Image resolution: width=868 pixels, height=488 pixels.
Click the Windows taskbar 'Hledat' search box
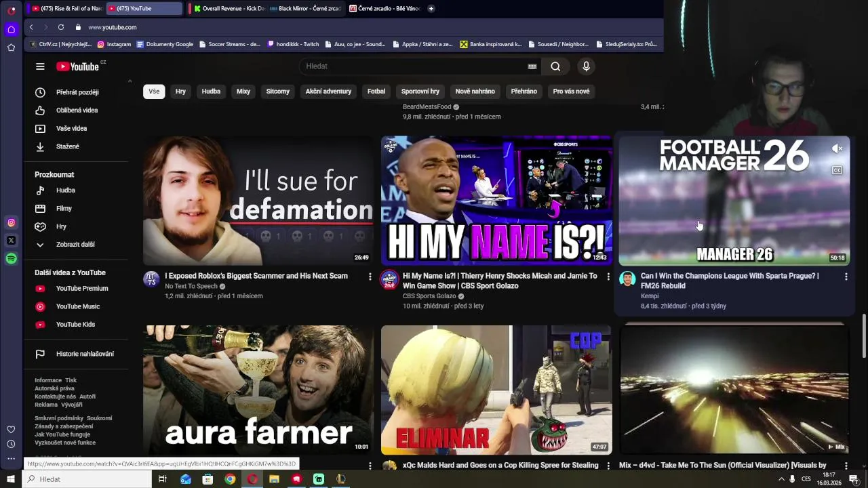[x=87, y=479]
